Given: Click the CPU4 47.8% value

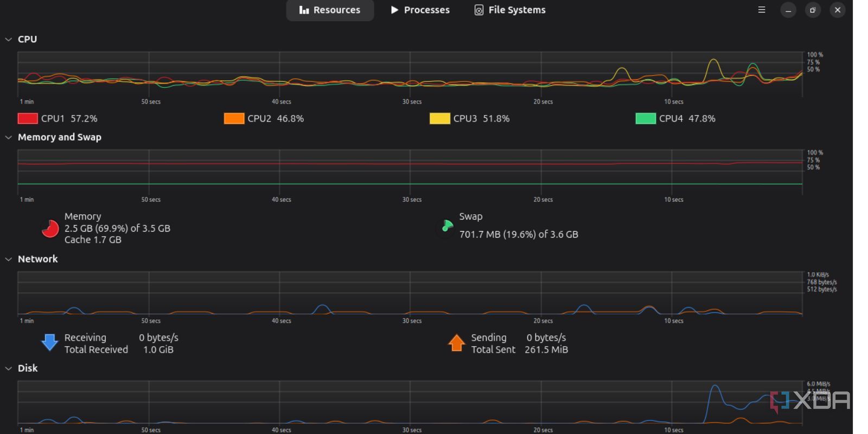Looking at the screenshot, I should tap(702, 118).
